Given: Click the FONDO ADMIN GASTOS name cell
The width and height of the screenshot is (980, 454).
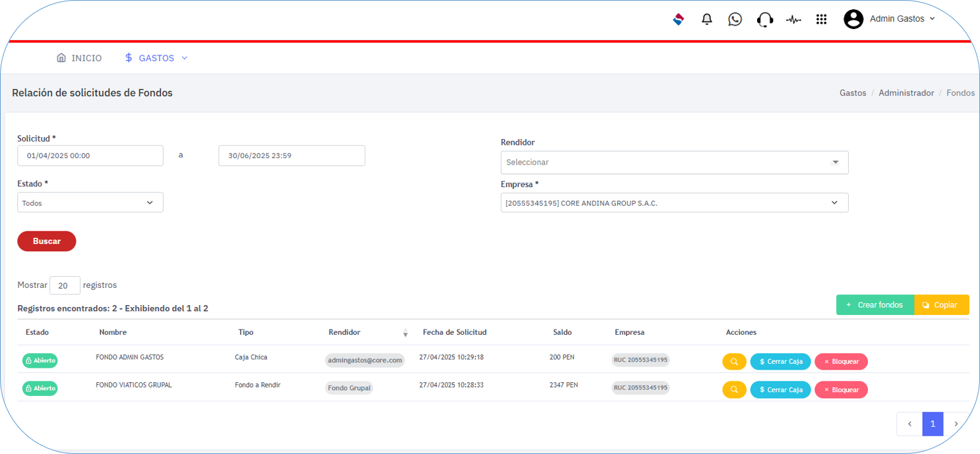Looking at the screenshot, I should (x=130, y=357).
